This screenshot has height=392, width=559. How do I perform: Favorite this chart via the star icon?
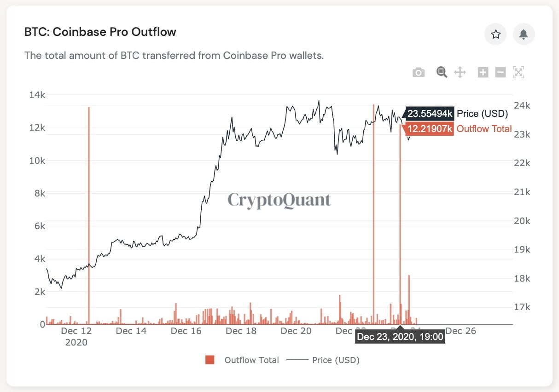[x=495, y=34]
